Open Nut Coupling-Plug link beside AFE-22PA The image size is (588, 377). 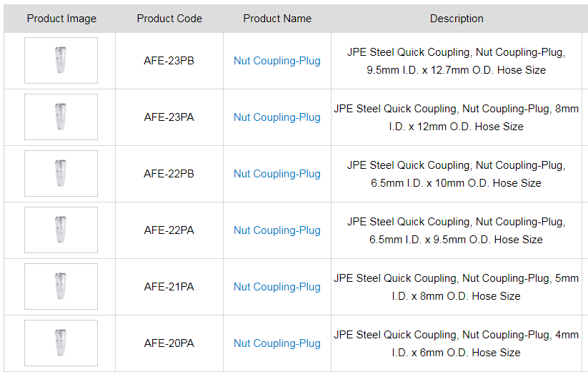[276, 230]
